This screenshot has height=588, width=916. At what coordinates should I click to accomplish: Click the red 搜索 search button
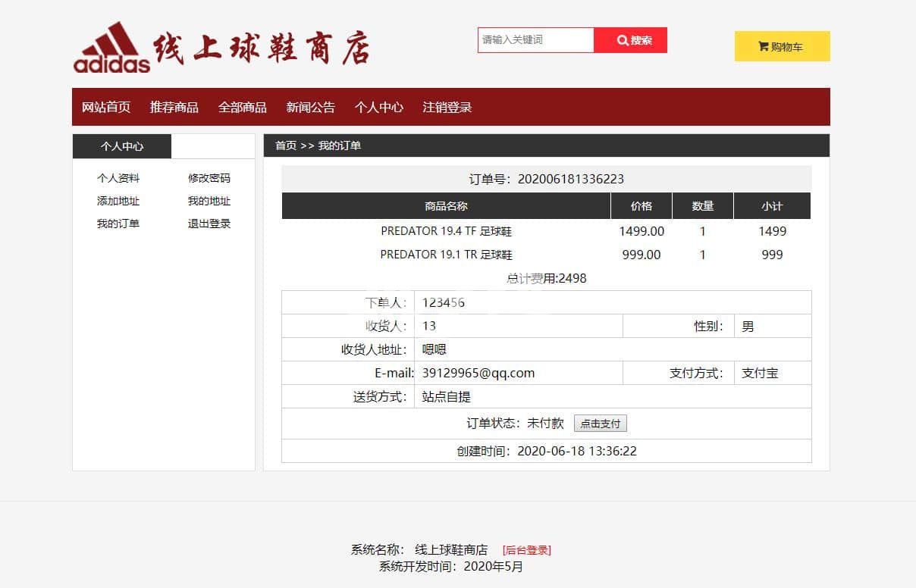pos(630,40)
